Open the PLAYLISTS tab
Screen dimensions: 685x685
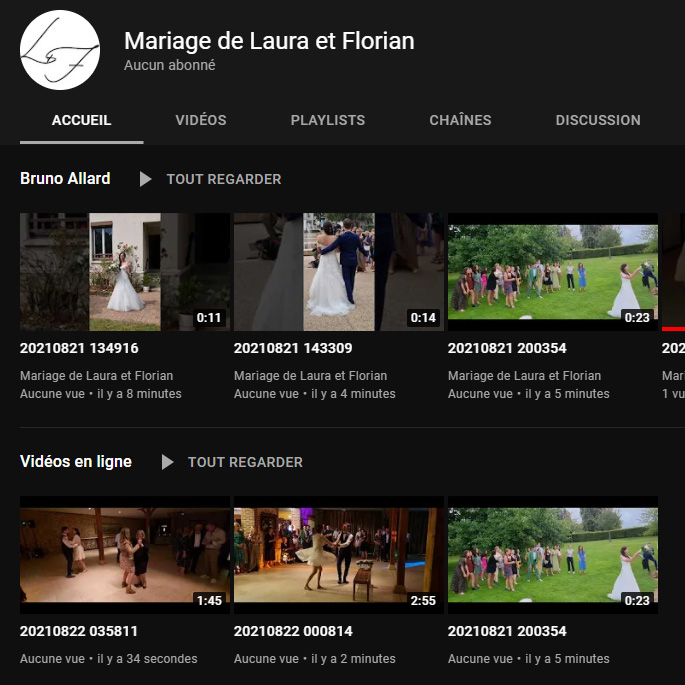coord(328,120)
